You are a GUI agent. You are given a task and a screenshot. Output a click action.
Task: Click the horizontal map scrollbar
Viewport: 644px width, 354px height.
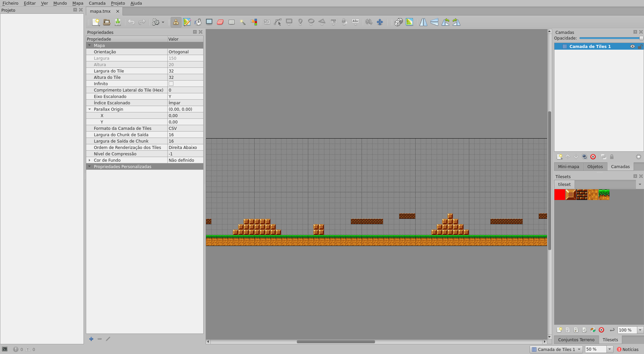coord(336,342)
